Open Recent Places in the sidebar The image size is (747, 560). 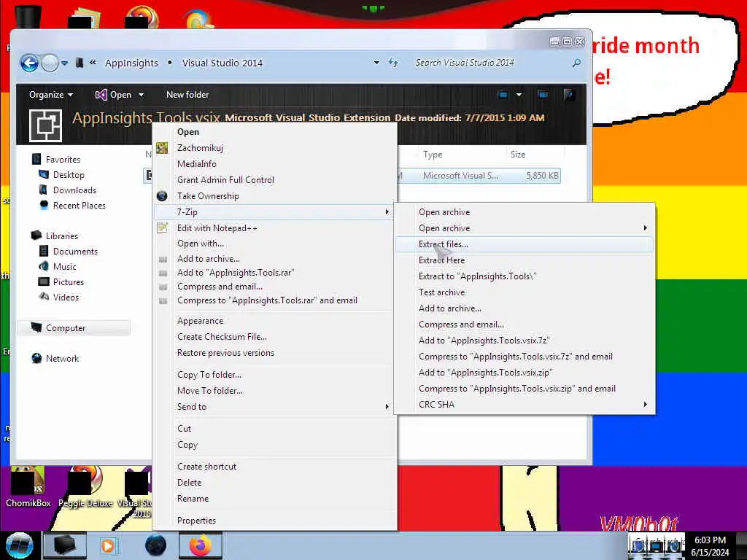(80, 205)
